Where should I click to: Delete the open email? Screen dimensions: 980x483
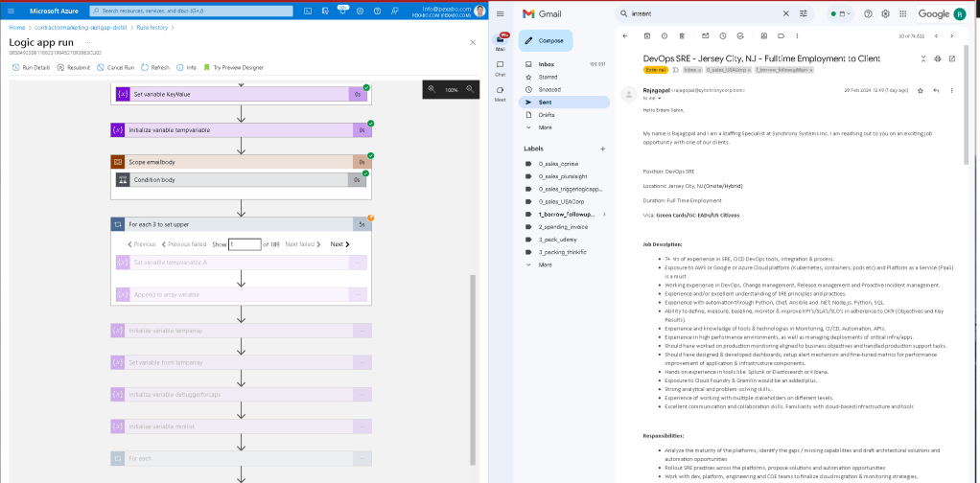tap(682, 35)
